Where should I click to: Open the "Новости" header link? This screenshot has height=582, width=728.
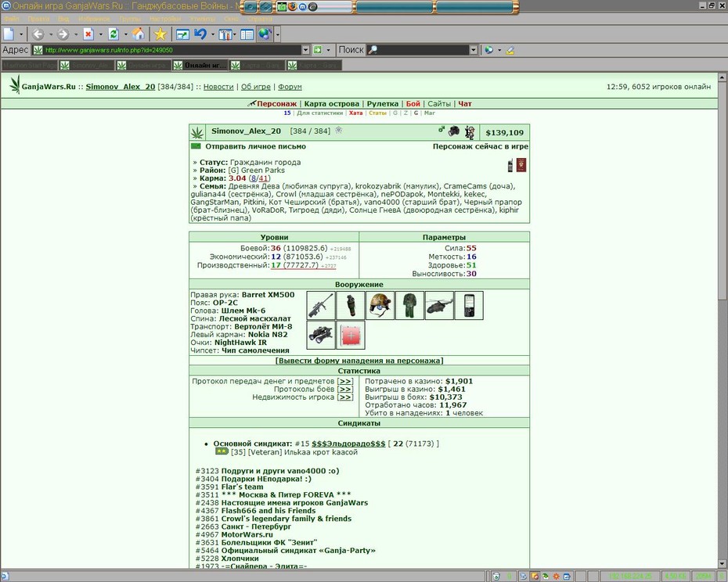tap(218, 87)
